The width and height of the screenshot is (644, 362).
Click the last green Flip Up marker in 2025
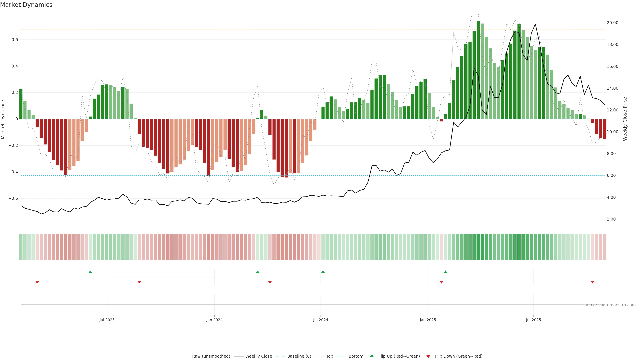[445, 272]
